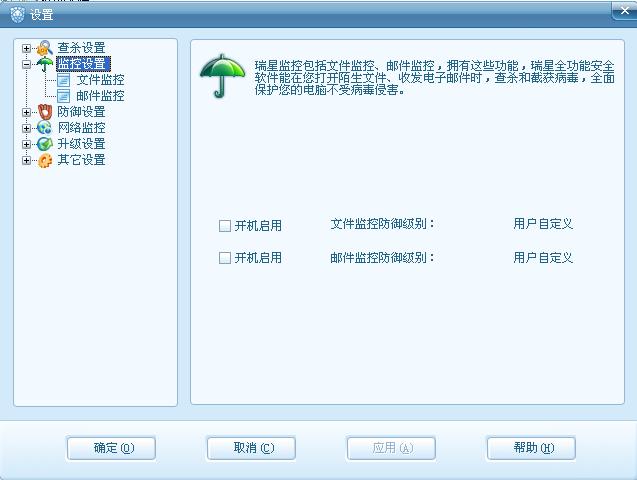Select 查杀设置 in the settings tree
This screenshot has height=480, width=637.
[81, 48]
